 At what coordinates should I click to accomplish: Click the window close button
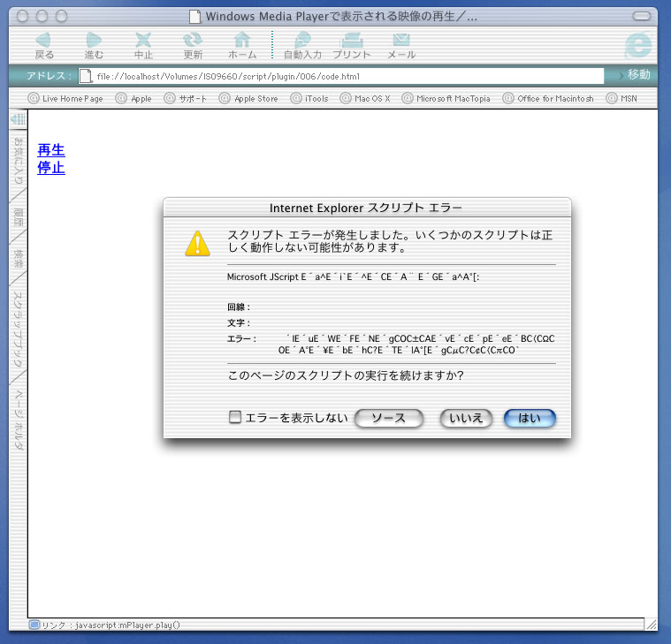pyautogui.click(x=22, y=16)
